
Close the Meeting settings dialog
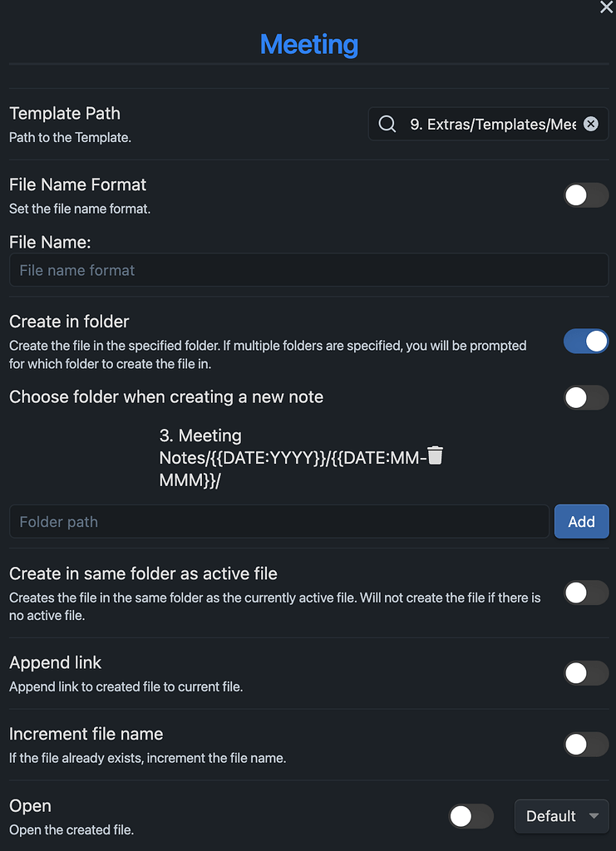pos(606,7)
